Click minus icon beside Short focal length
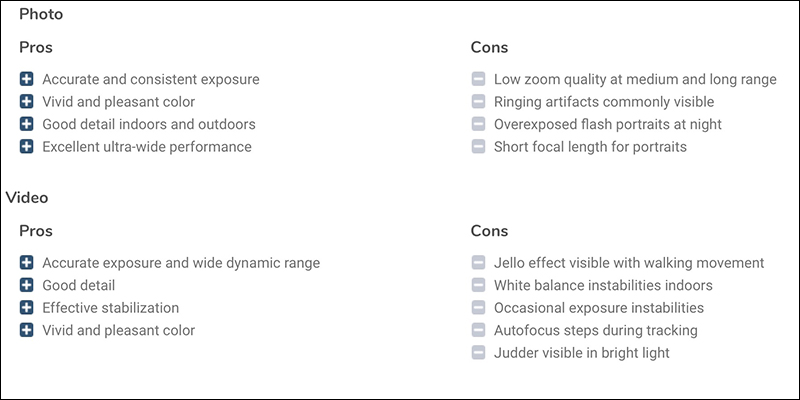 coord(478,147)
